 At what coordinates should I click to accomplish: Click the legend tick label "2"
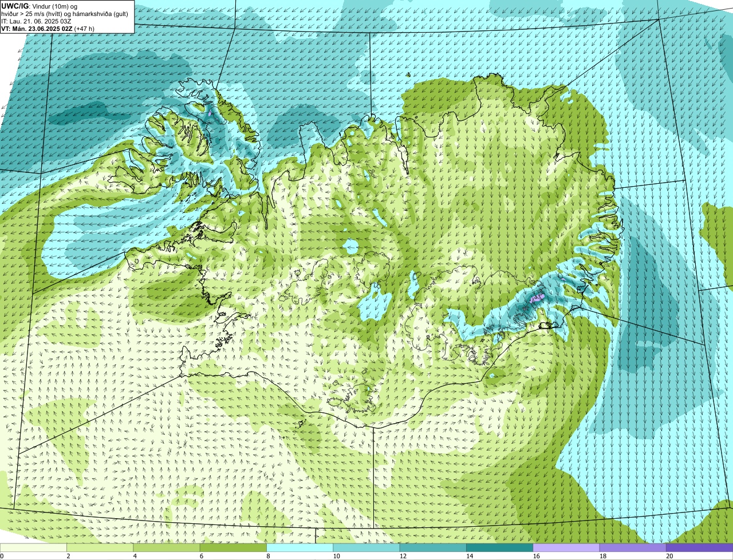click(68, 556)
